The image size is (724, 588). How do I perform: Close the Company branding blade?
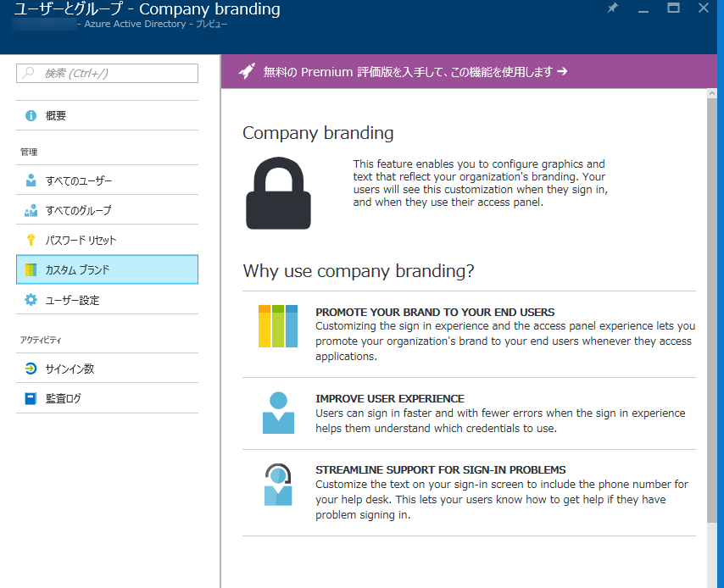pyautogui.click(x=704, y=8)
